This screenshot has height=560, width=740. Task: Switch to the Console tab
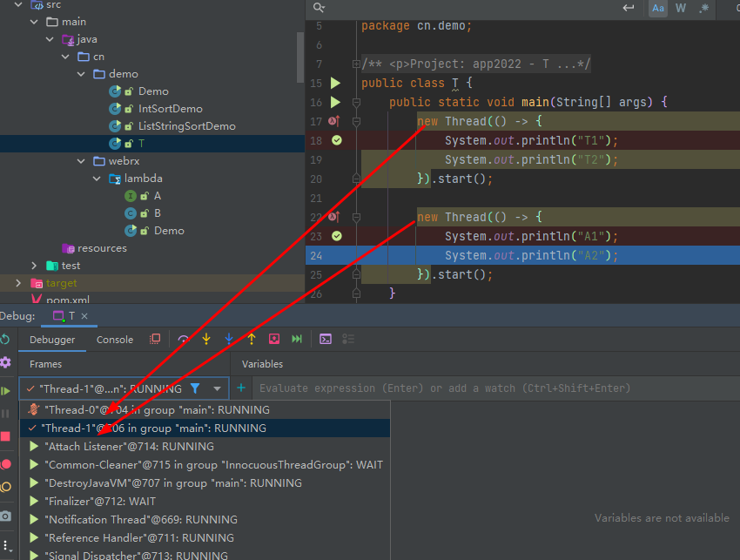coord(115,340)
